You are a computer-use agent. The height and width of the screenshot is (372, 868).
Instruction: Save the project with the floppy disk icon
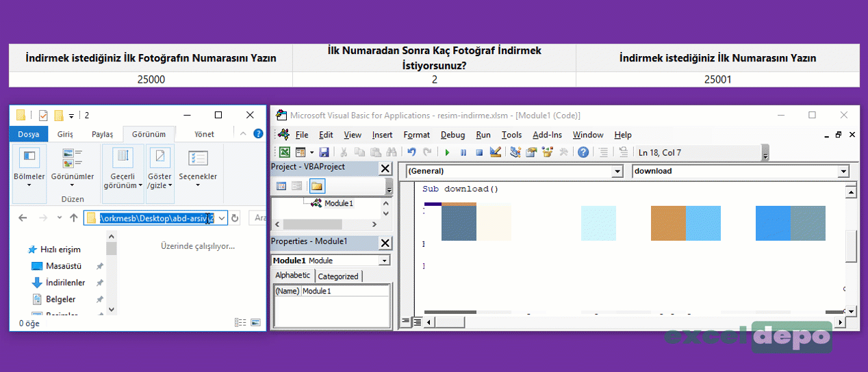(324, 152)
